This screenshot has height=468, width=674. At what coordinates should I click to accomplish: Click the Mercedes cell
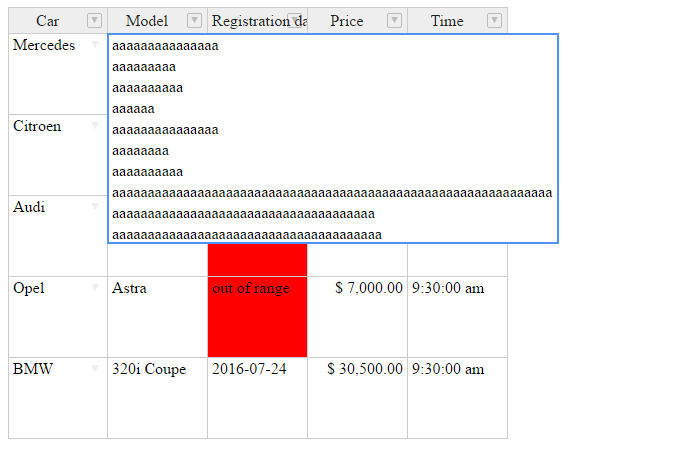coord(58,74)
